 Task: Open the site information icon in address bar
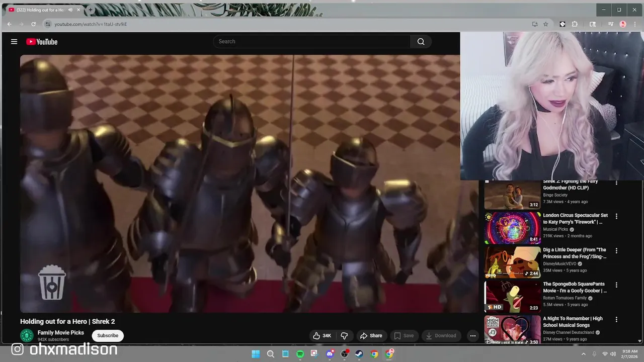tap(48, 24)
